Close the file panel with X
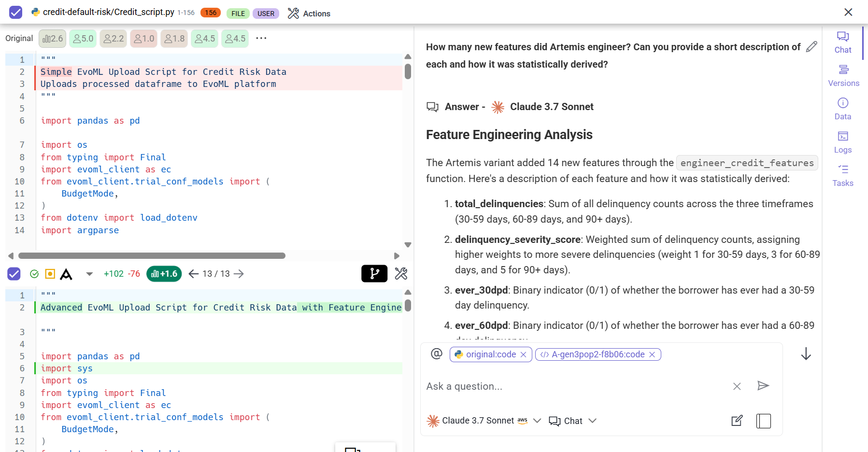 tap(848, 12)
